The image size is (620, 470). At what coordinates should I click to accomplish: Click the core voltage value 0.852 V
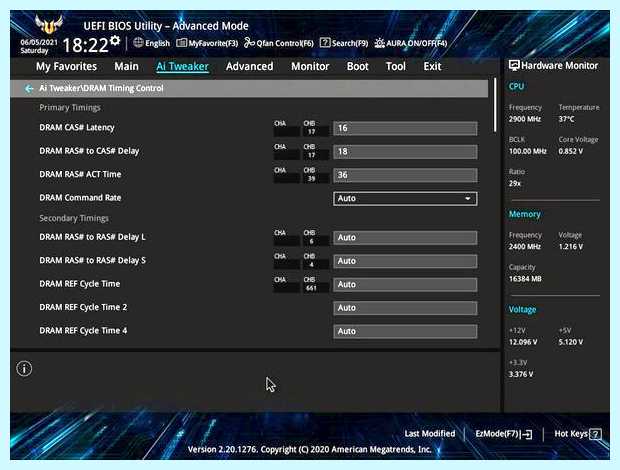click(571, 151)
